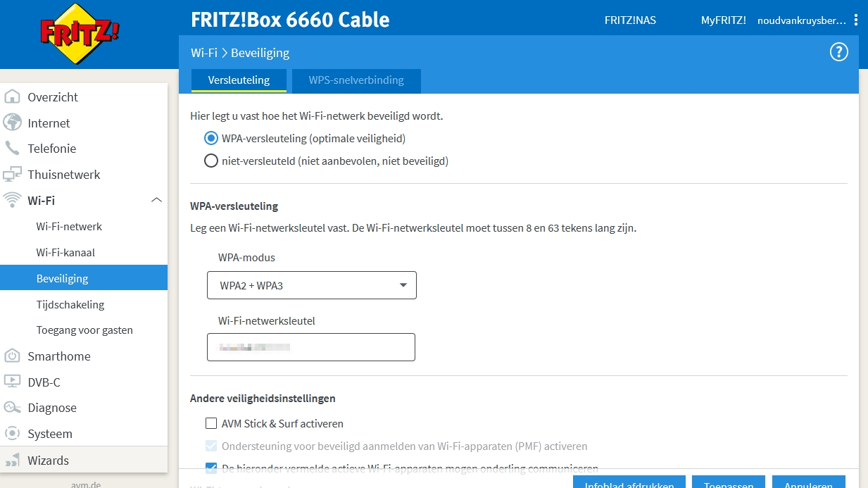Open help with the question mark icon
The height and width of the screenshot is (488, 868).
pos(838,52)
